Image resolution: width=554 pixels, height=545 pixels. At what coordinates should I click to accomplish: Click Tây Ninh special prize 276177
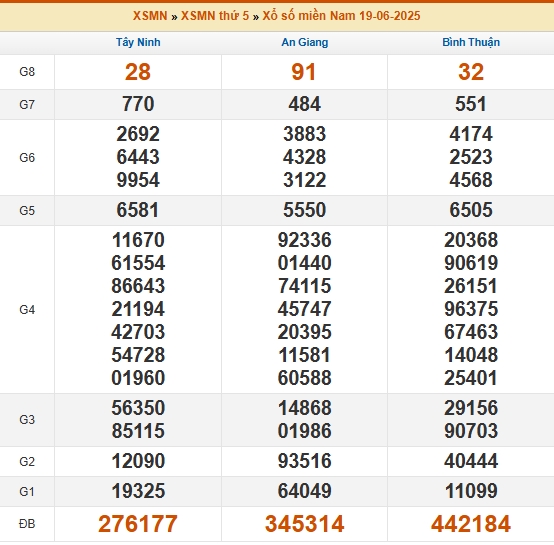pos(138,523)
